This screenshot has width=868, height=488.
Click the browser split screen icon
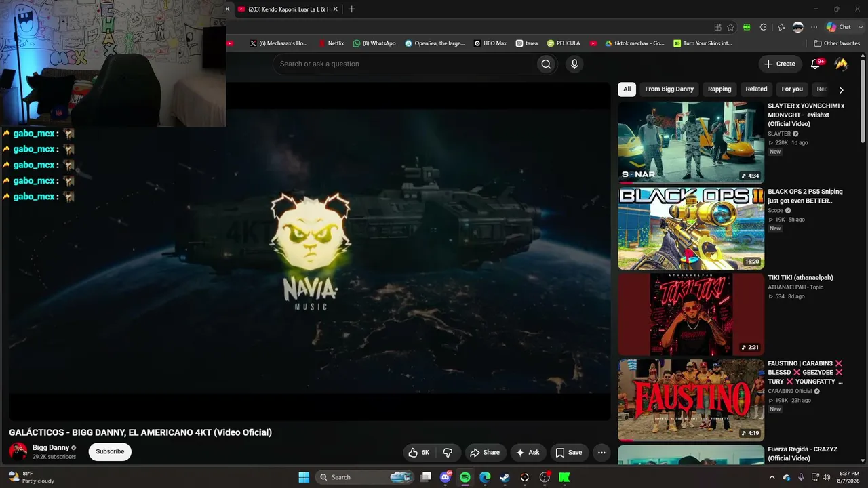[717, 27]
